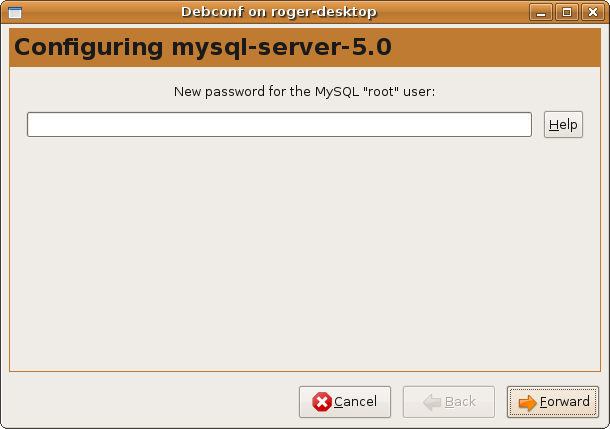610x429 pixels.
Task: Click empty space left of the Cancel button
Action: pos(150,402)
